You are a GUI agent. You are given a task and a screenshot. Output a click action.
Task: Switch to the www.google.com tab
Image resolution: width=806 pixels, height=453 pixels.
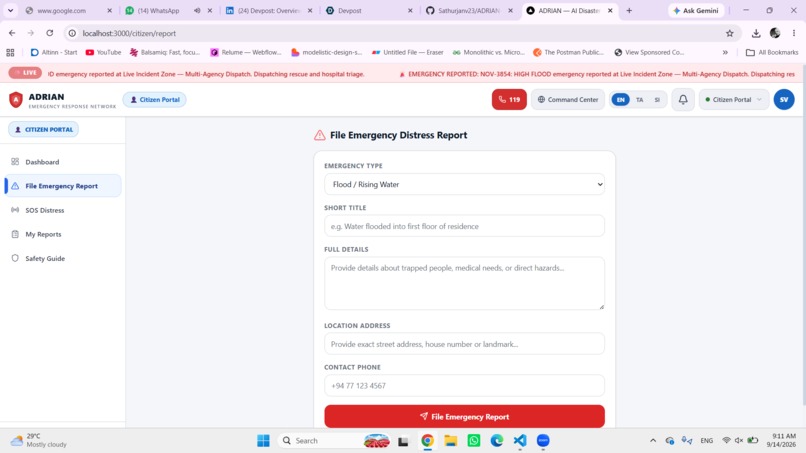pos(61,10)
